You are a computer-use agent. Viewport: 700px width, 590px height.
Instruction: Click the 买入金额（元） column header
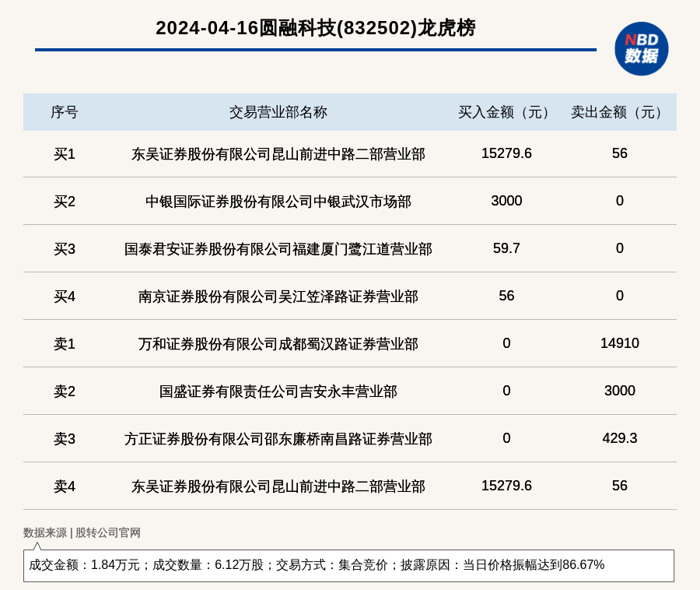506,112
